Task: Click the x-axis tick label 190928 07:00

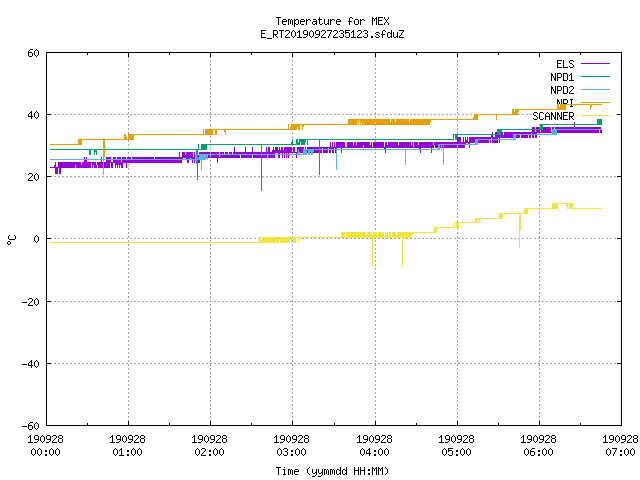Action: coord(620,446)
